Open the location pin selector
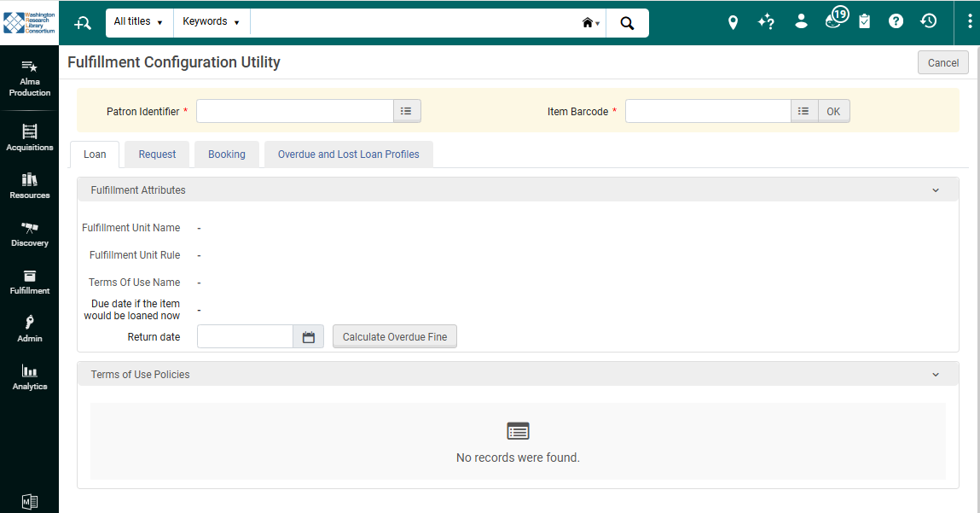This screenshot has width=980, height=513. pos(733,22)
